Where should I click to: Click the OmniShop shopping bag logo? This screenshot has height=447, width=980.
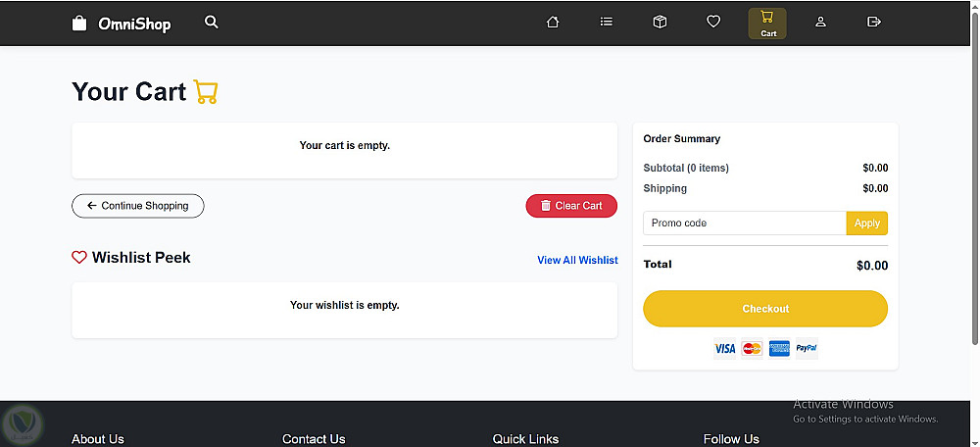(x=80, y=23)
